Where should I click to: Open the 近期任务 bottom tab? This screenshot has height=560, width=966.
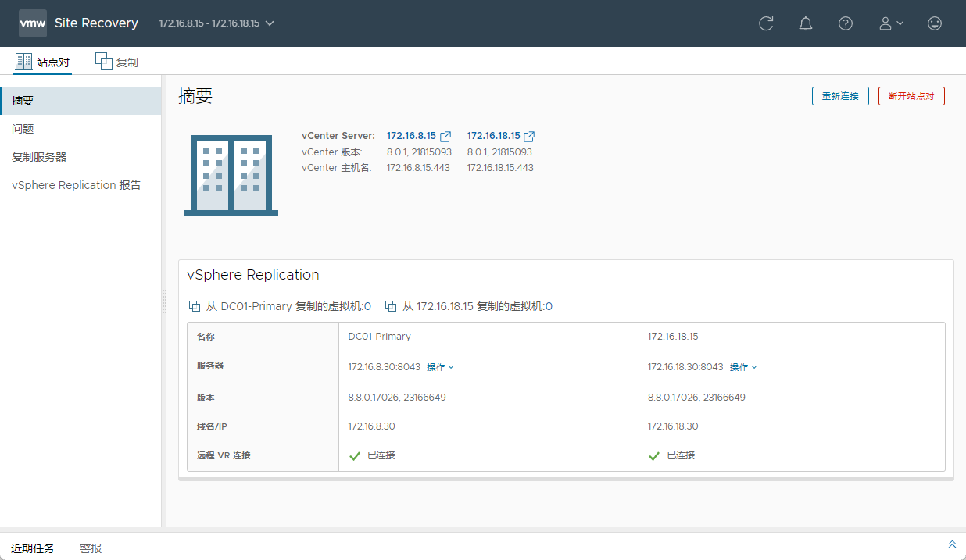coord(33,548)
